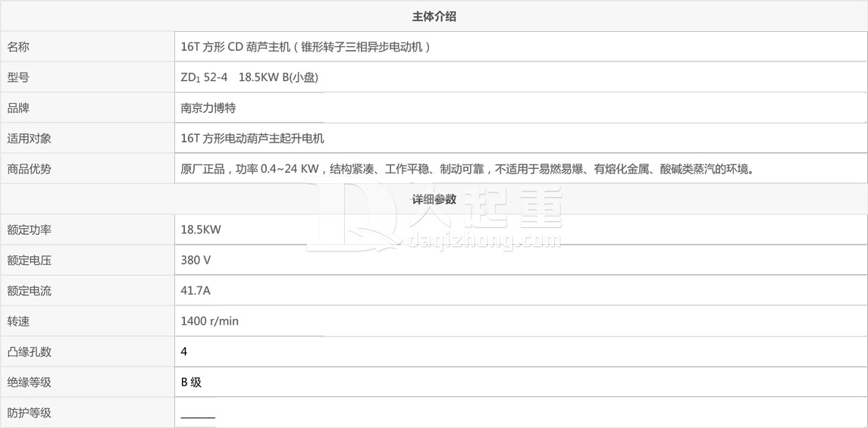868x428 pixels.
Task: Click the 防护等级 label cell
Action: coord(87,413)
